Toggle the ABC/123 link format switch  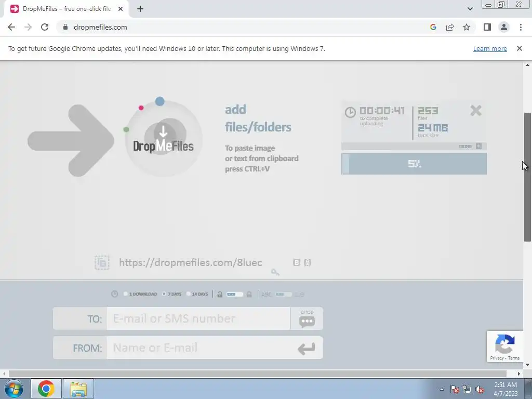tap(284, 294)
